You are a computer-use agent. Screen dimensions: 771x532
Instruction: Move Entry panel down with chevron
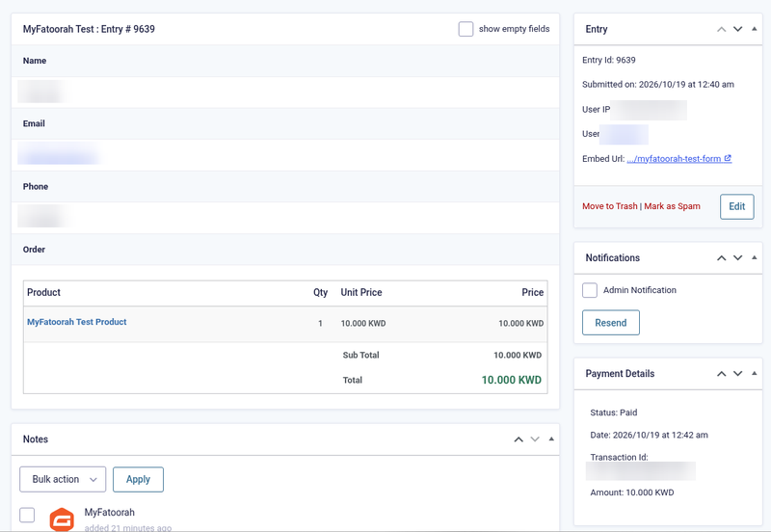coord(737,29)
